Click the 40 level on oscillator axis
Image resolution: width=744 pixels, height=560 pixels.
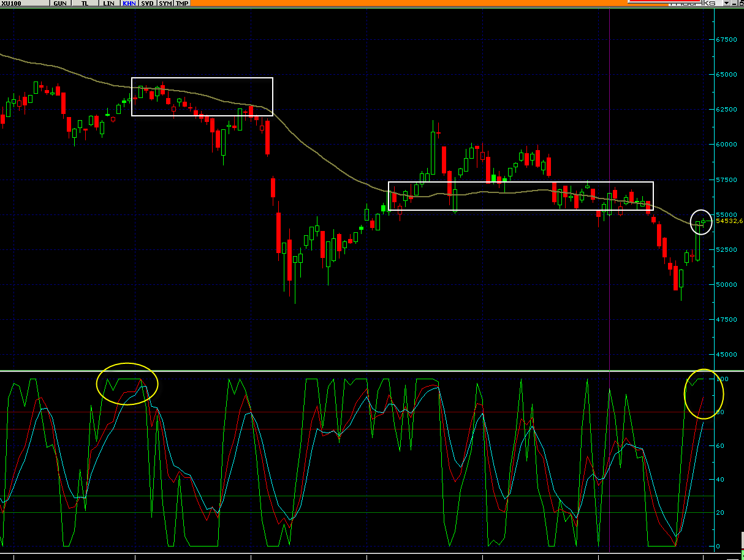click(721, 479)
